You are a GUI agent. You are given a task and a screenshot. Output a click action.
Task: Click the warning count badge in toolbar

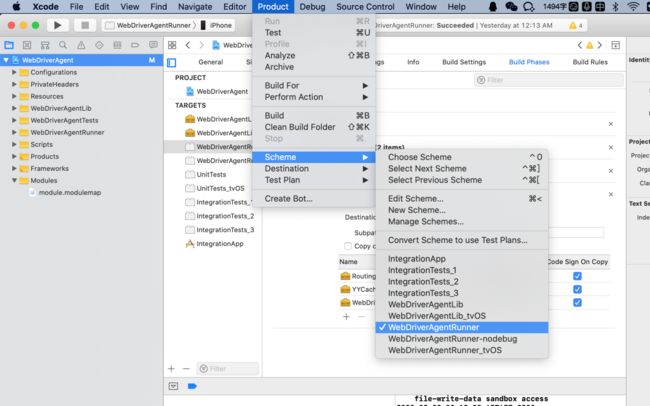(x=576, y=26)
